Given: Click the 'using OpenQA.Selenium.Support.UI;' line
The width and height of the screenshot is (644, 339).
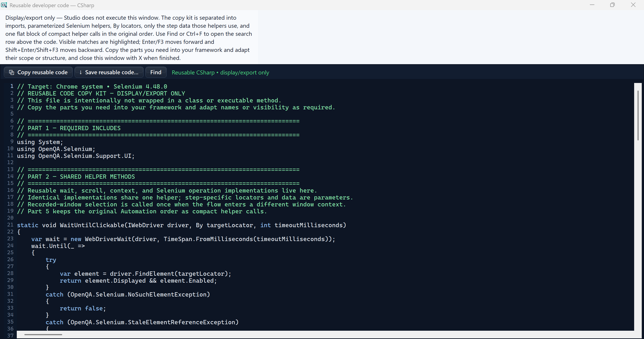Looking at the screenshot, I should (76, 156).
